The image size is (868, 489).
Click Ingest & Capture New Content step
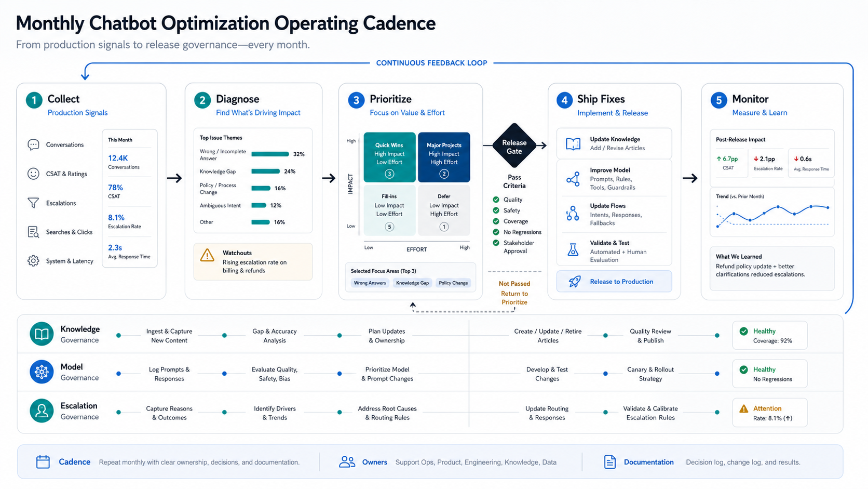[x=169, y=336]
